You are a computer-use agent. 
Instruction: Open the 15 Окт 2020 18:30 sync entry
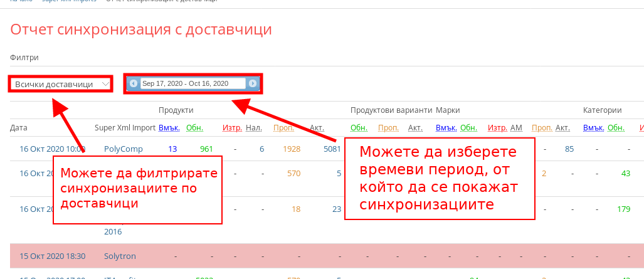[52, 256]
